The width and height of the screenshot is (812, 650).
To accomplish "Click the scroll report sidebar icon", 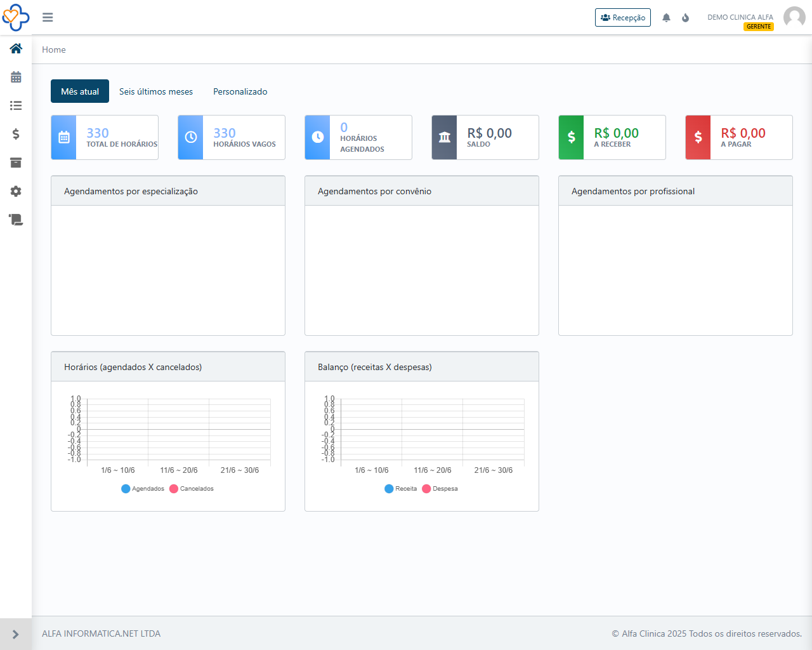I will [16, 220].
